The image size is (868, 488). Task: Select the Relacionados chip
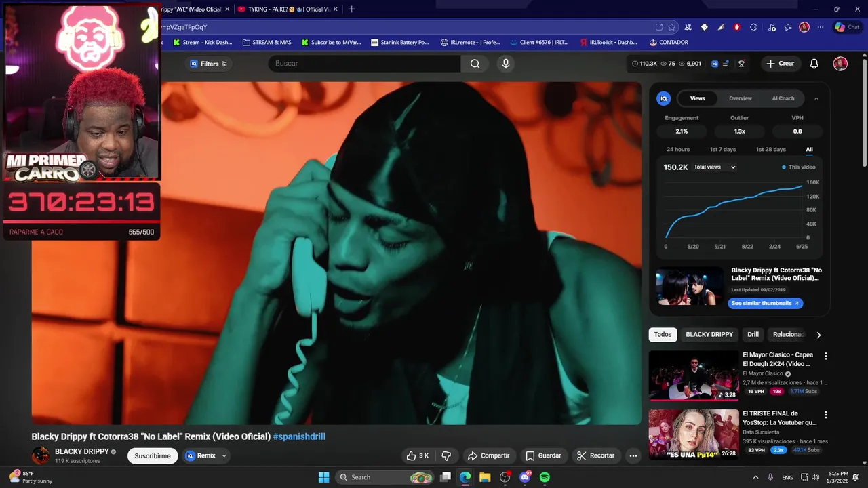tap(788, 335)
